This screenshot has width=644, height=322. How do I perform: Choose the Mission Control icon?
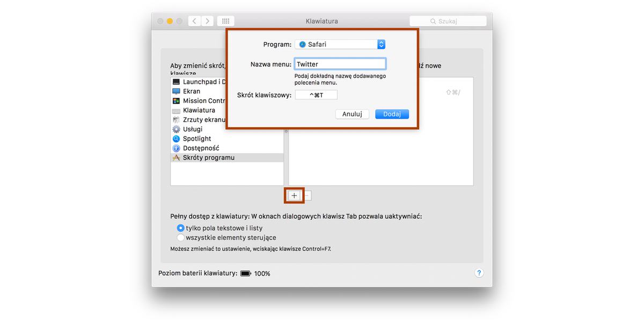[176, 101]
